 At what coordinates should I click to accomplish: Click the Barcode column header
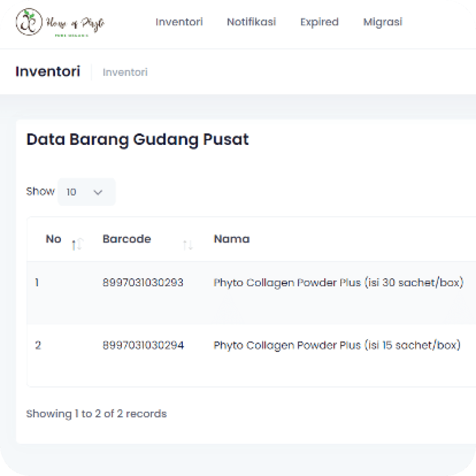point(127,239)
